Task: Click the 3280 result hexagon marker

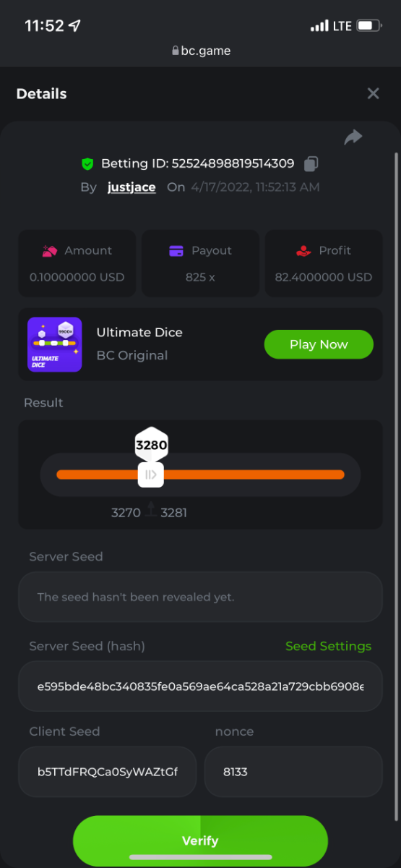Action: pos(152,445)
